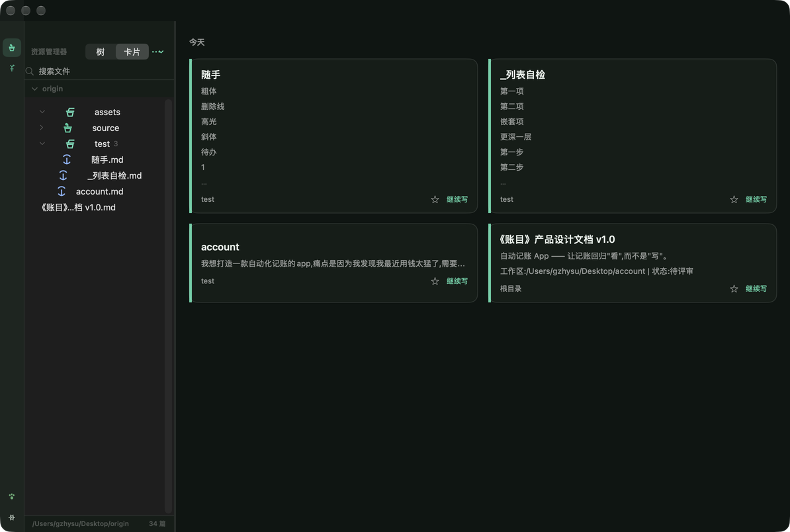
Task: Open 随手.md in the file tree
Action: pos(107,159)
